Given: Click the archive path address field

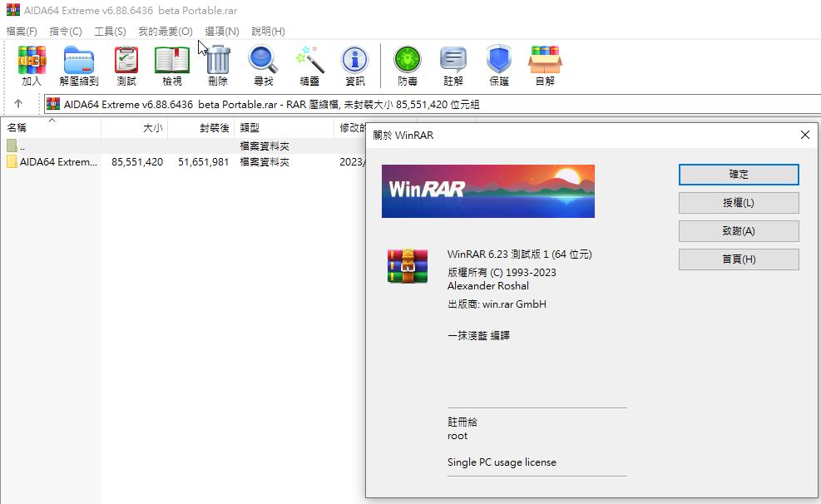Looking at the screenshot, I should pyautogui.click(x=433, y=104).
